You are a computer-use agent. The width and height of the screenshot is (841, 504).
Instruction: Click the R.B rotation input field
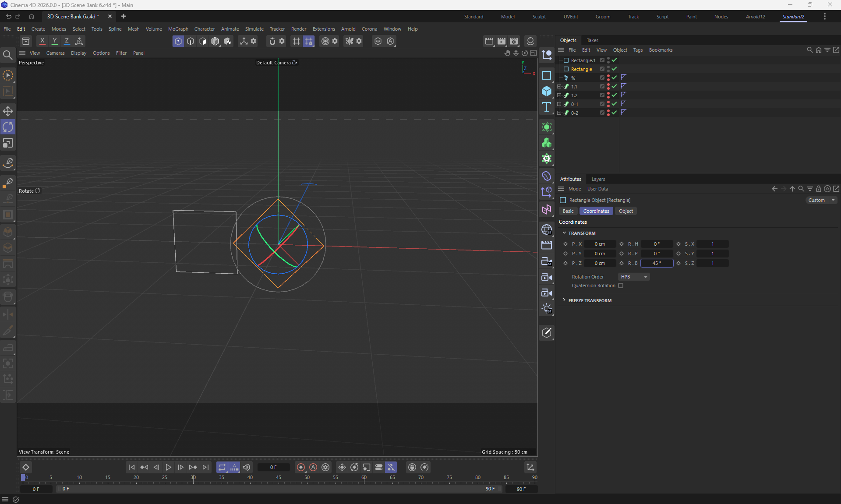click(x=656, y=263)
